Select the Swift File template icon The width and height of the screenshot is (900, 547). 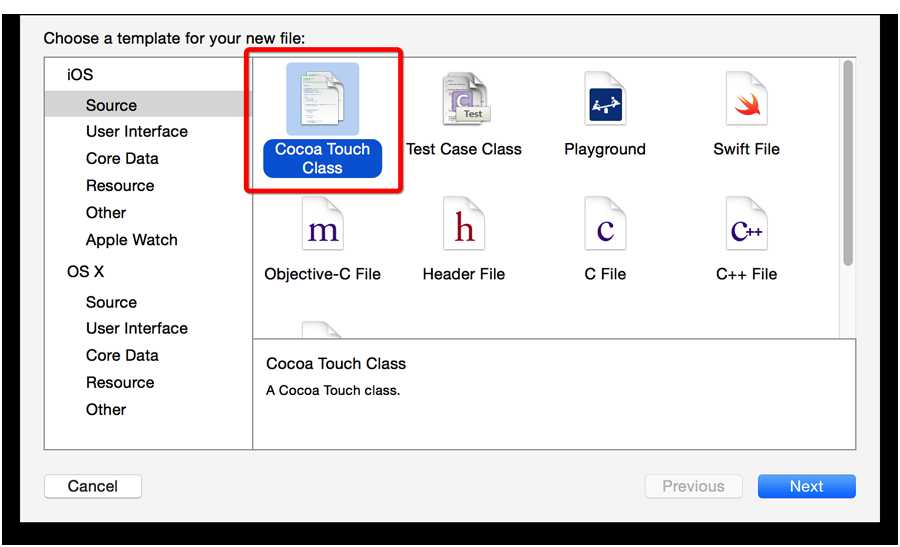pyautogui.click(x=746, y=99)
